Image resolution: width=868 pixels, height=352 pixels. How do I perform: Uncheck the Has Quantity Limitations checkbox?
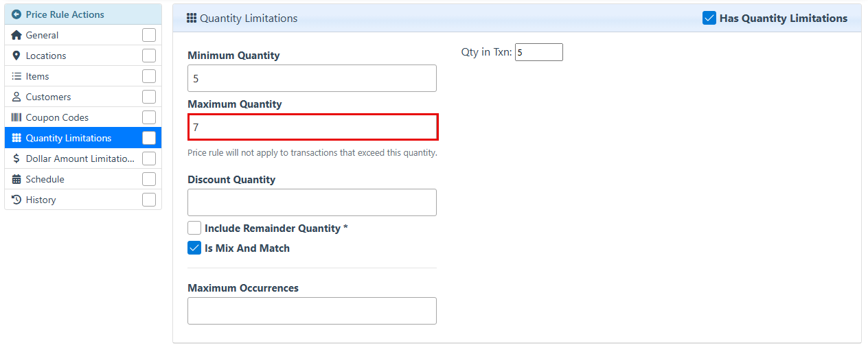point(709,19)
